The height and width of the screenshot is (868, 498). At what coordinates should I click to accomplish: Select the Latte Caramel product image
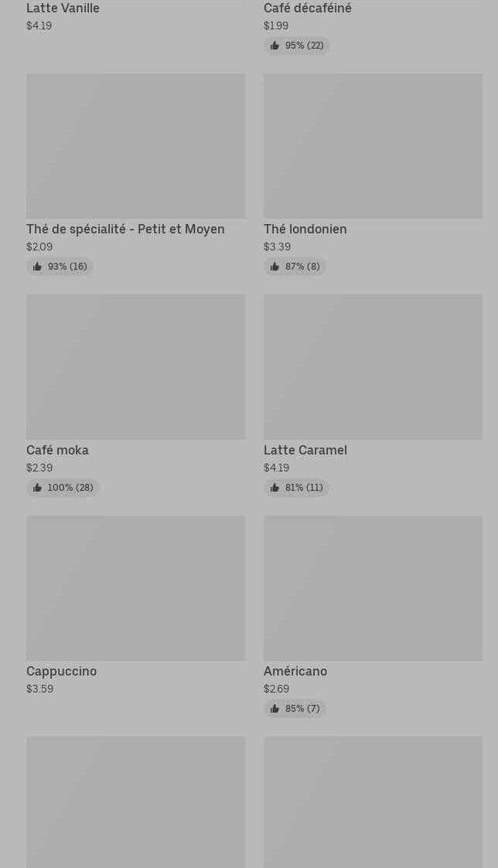click(373, 367)
